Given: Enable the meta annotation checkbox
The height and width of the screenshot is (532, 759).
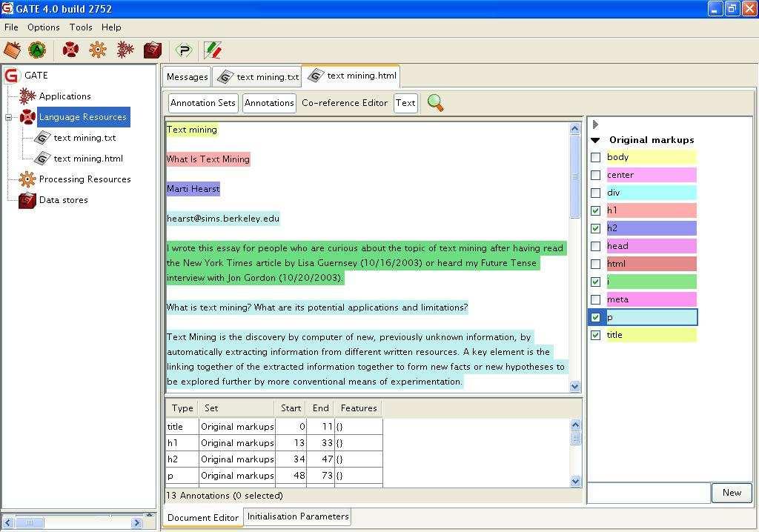Looking at the screenshot, I should tap(596, 299).
